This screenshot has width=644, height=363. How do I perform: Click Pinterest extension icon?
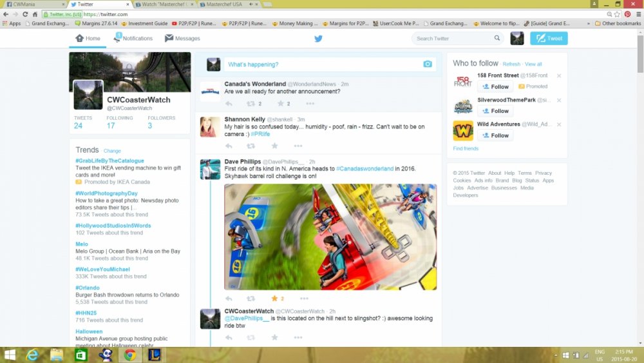pos(627,14)
